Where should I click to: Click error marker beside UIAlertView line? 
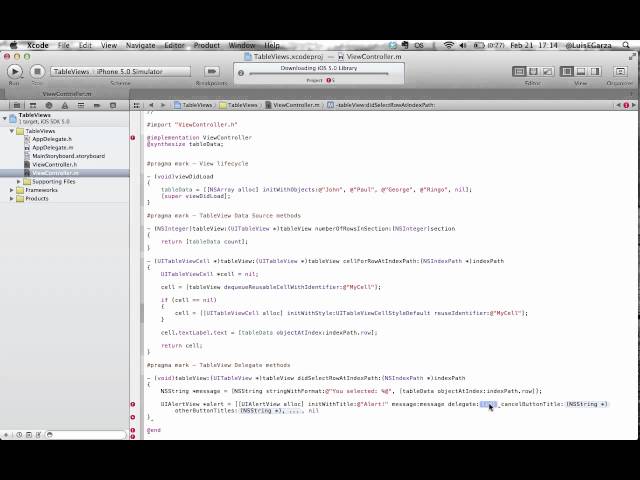coord(133,404)
